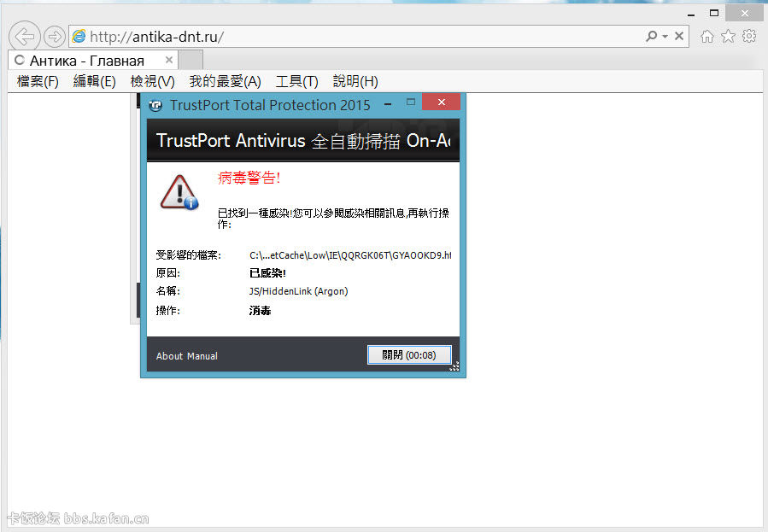Open the Manual link in TrustPort dialog

(x=202, y=356)
